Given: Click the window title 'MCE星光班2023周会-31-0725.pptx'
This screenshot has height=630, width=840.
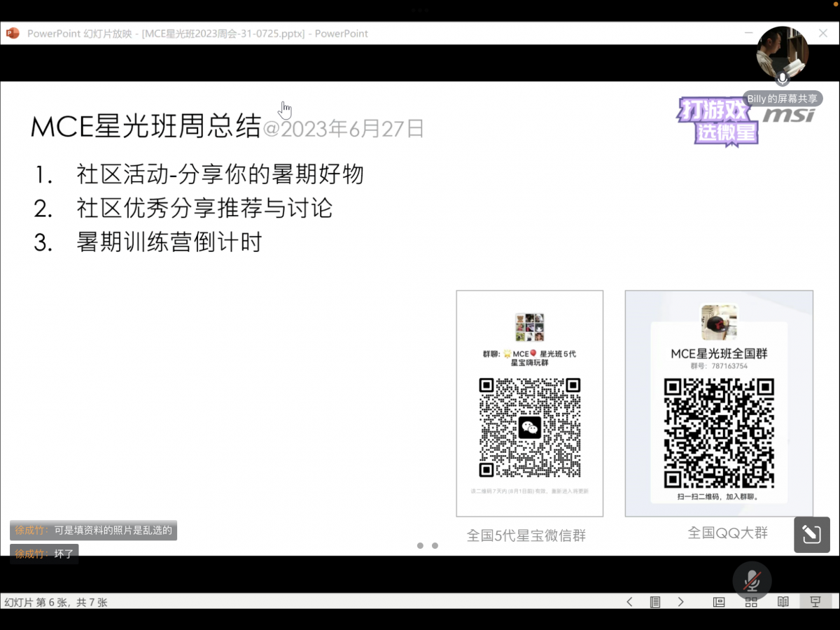Looking at the screenshot, I should [224, 34].
